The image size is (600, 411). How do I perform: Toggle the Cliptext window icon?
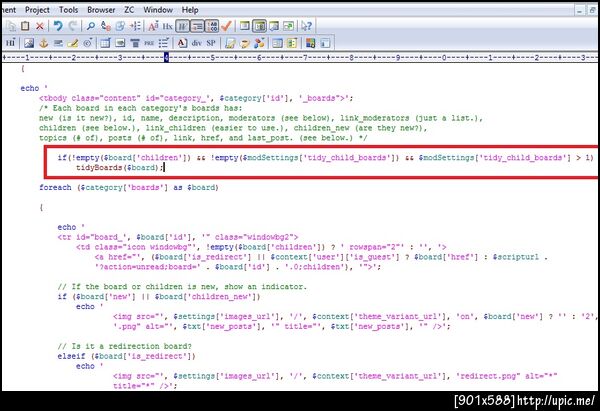coord(245,26)
